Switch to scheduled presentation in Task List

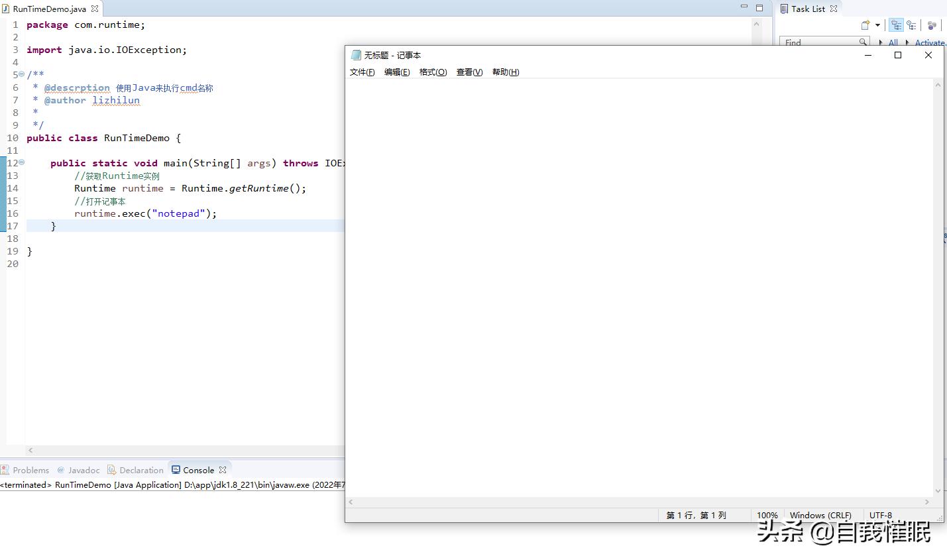click(912, 25)
